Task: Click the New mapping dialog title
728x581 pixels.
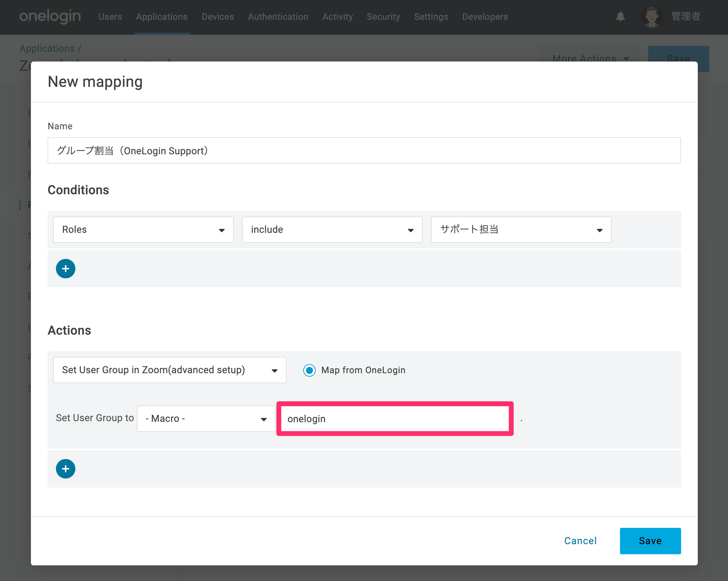Action: click(x=95, y=82)
